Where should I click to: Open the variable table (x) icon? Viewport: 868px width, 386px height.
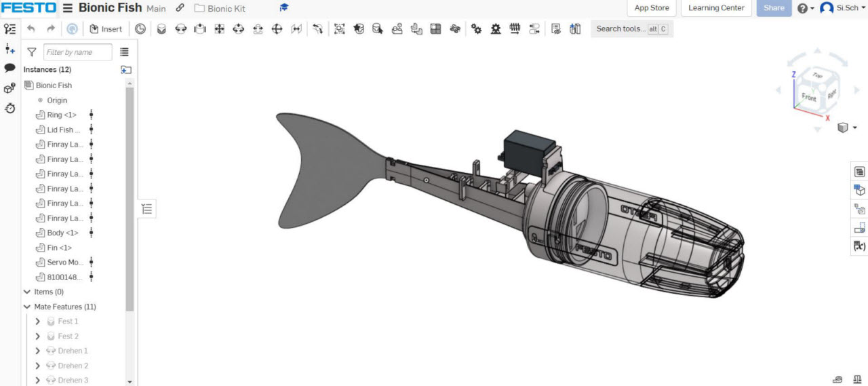[859, 246]
